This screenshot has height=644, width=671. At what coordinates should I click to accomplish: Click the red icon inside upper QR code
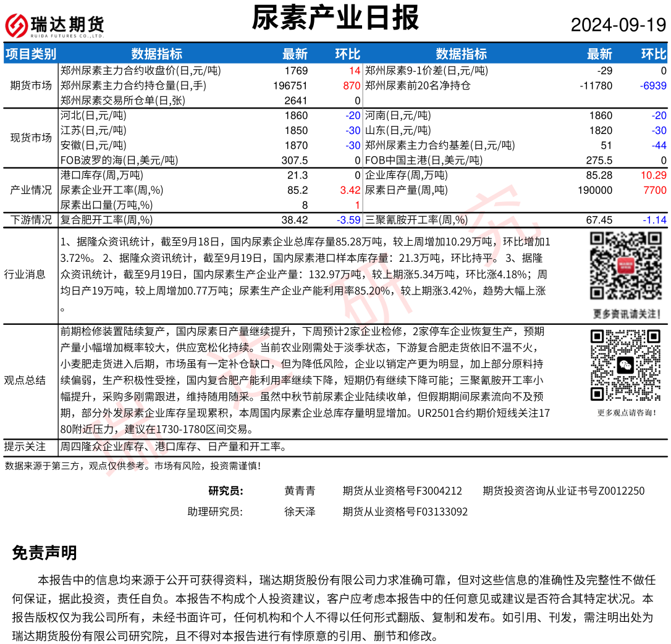pos(625,266)
